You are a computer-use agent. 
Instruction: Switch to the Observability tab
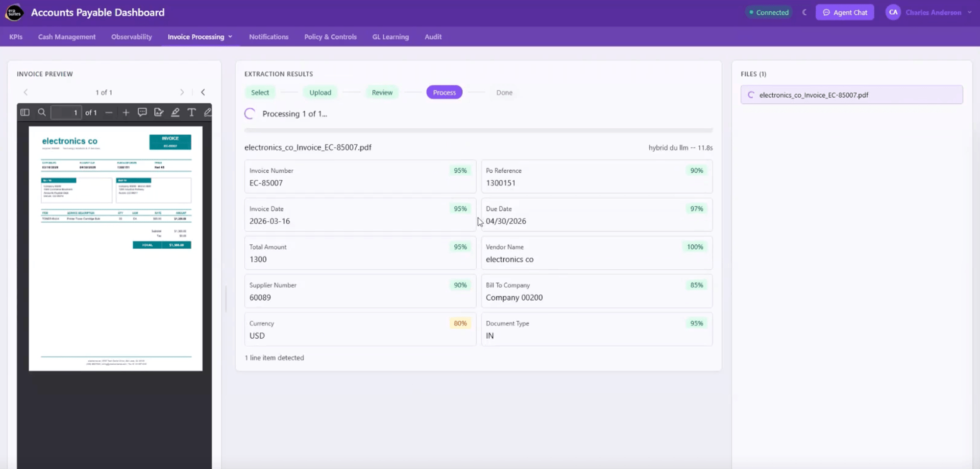coord(131,37)
